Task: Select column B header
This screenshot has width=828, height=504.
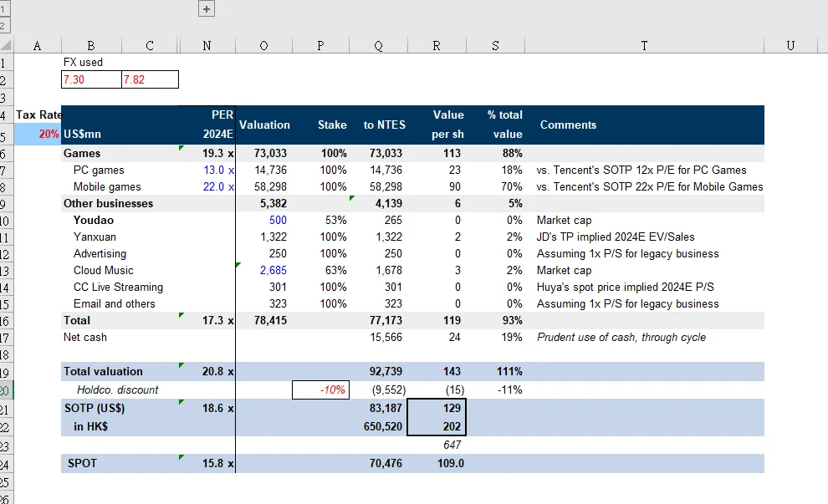Action: (x=91, y=45)
